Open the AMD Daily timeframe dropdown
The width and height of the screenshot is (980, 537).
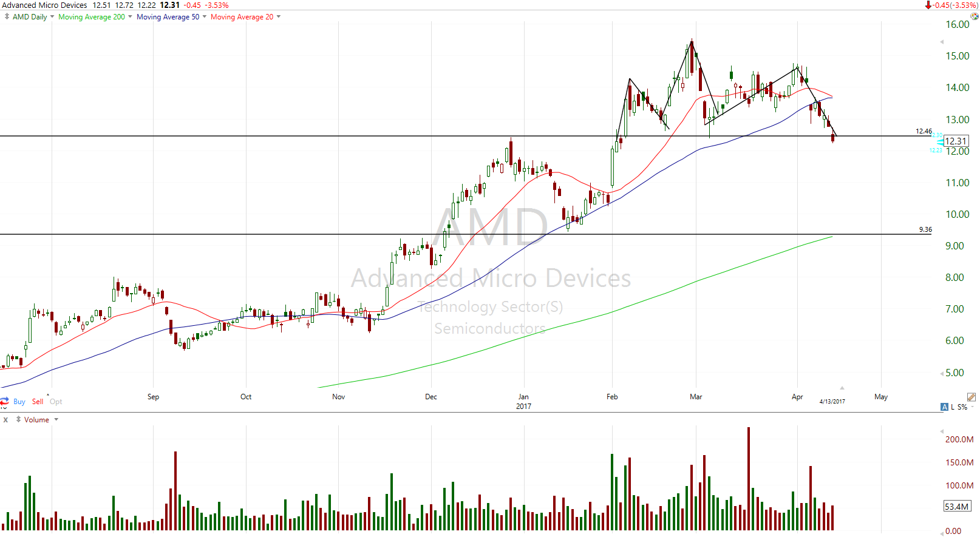[x=52, y=17]
